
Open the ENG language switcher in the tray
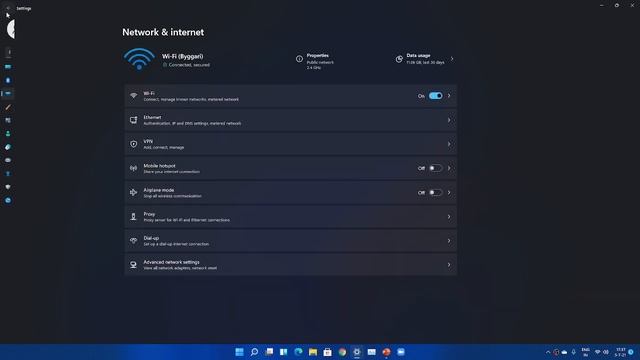pyautogui.click(x=586, y=352)
